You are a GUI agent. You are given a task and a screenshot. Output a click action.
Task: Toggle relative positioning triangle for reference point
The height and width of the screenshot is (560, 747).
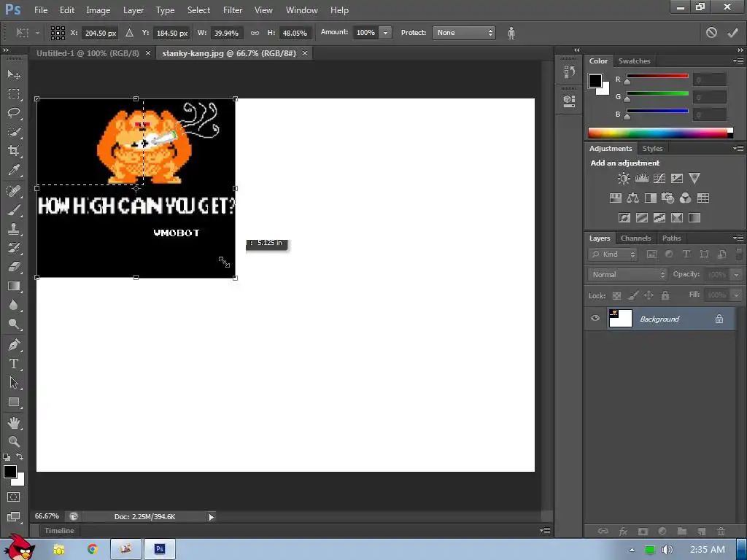130,33
